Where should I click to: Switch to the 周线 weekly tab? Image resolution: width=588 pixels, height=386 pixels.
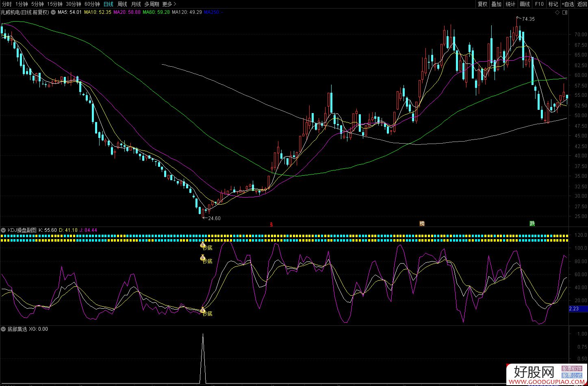[122, 4]
